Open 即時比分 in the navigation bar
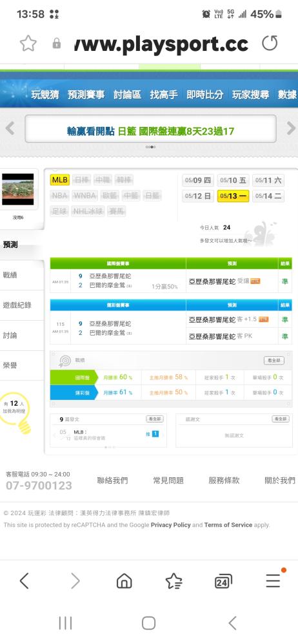 (x=204, y=95)
